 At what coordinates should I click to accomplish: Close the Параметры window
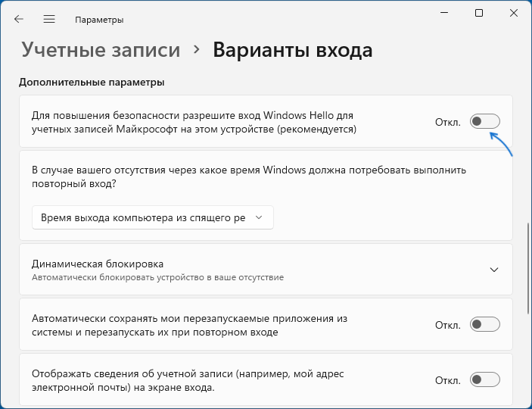pos(514,13)
